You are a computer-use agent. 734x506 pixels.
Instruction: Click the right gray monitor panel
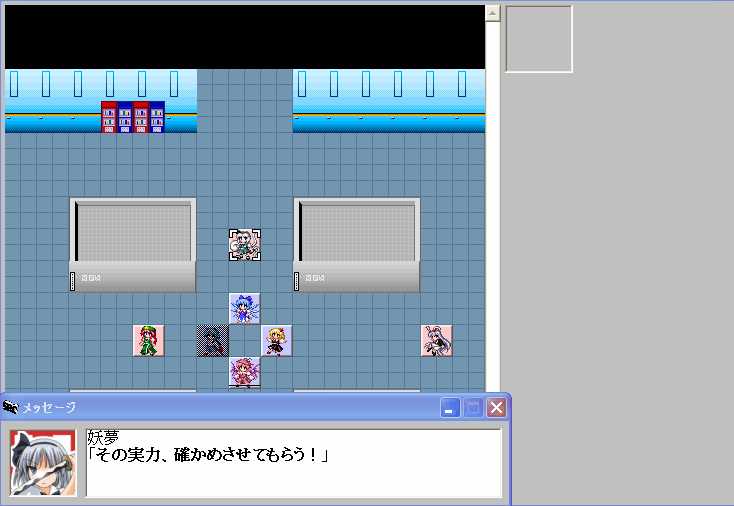[357, 245]
